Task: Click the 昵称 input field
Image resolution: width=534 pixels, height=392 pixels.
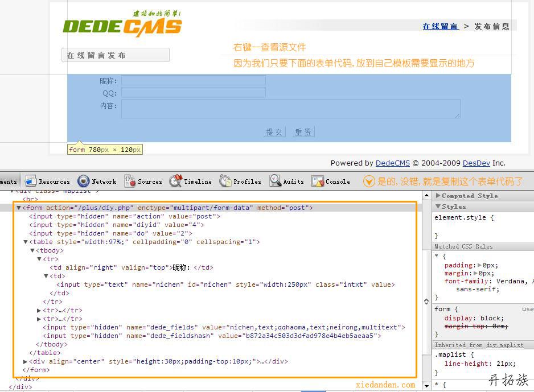Action: (x=194, y=80)
